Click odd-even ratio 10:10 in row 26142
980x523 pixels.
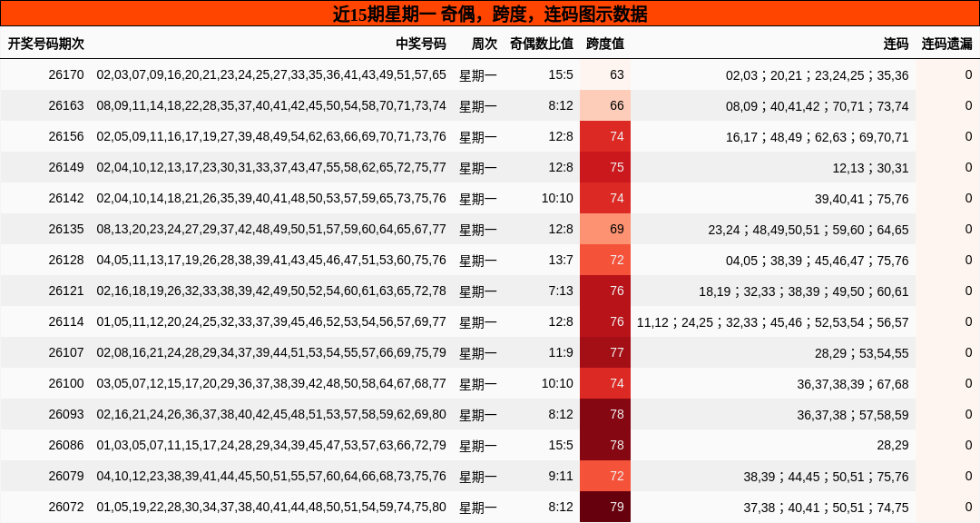click(557, 198)
